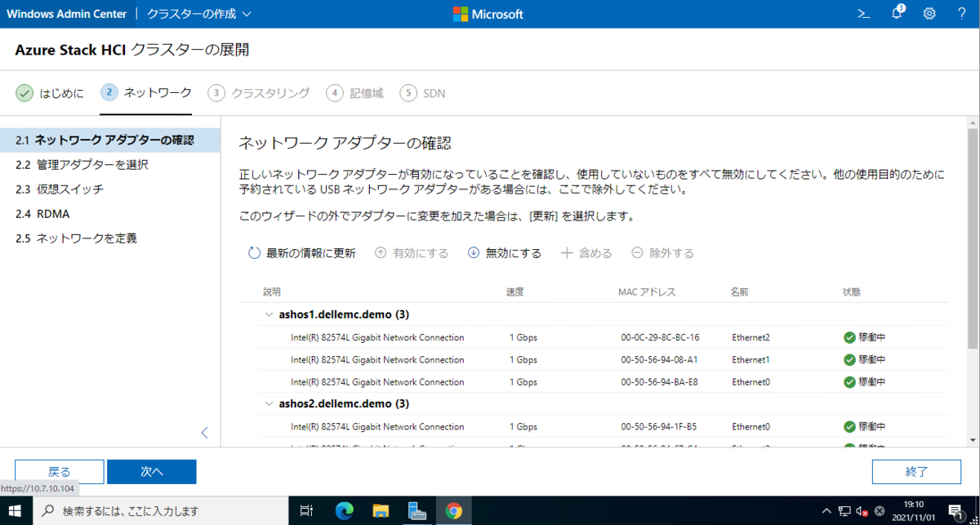
Task: Select 2.3 仮想スイッチ in sidebar
Action: (110, 189)
